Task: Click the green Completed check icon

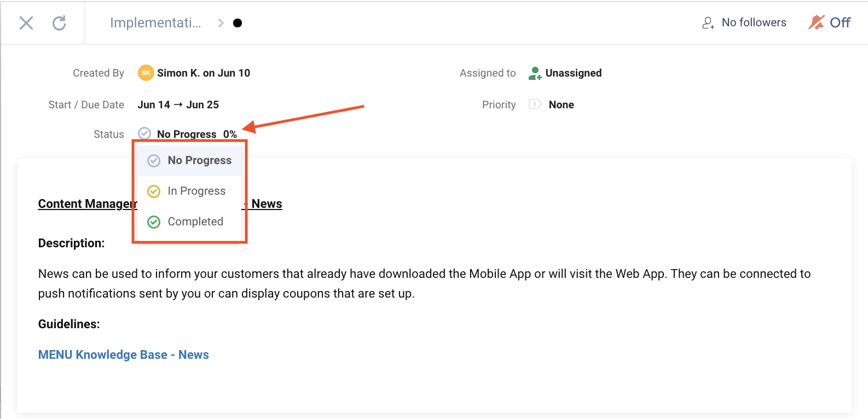Action: (154, 222)
